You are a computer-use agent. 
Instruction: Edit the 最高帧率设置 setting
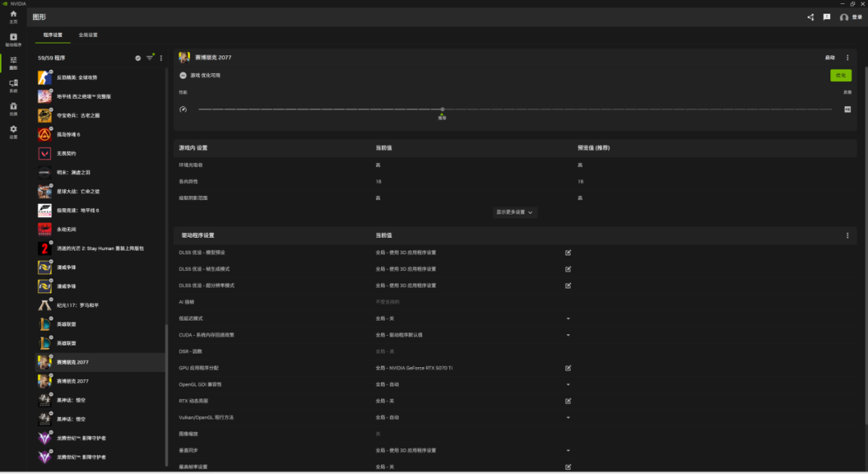568,468
